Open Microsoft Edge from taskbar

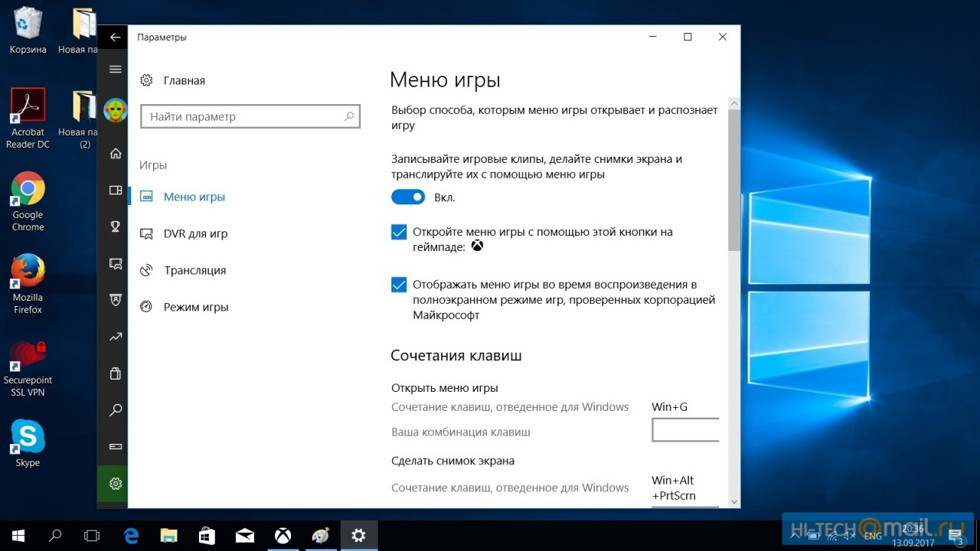(132, 536)
